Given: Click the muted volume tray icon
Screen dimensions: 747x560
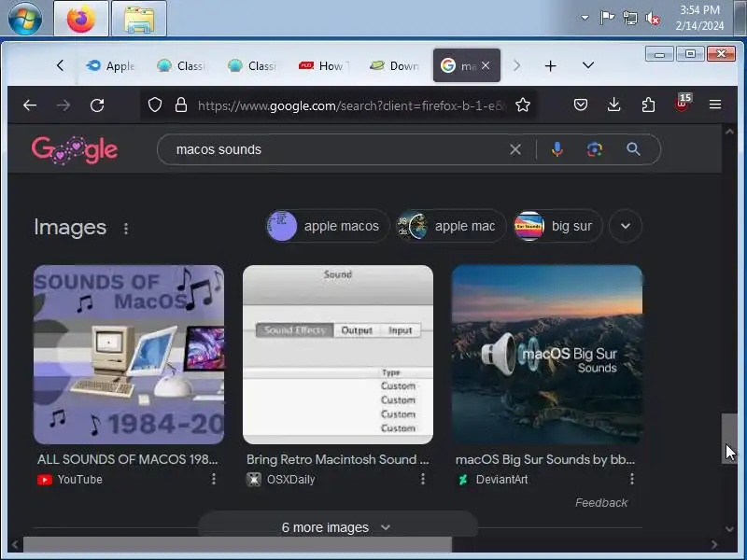Looking at the screenshot, I should tap(652, 19).
